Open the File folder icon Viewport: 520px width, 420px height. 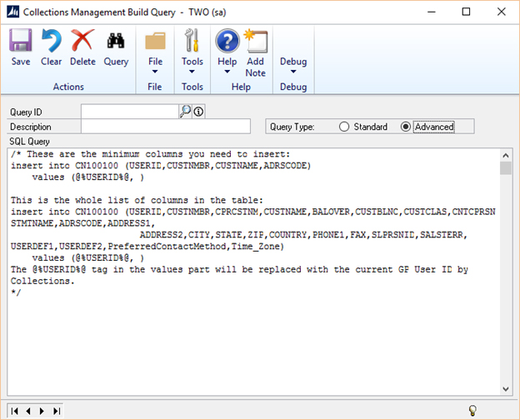[x=155, y=41]
